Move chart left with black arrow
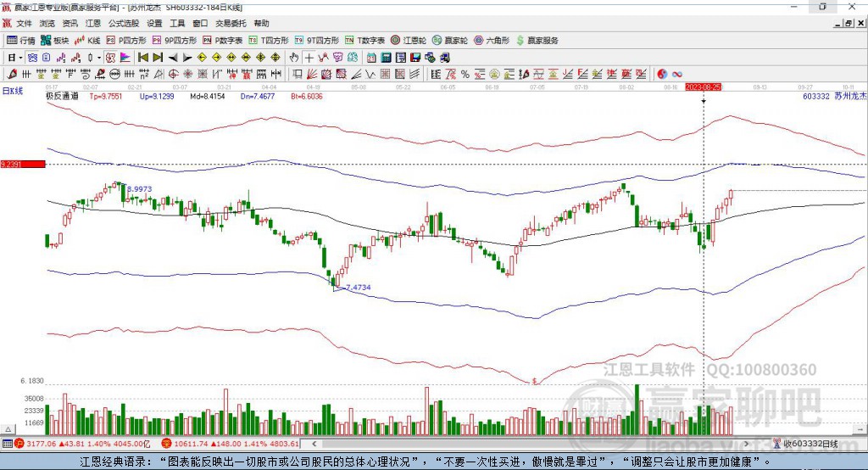Screen dimensions: 868x470 pos(173,58)
